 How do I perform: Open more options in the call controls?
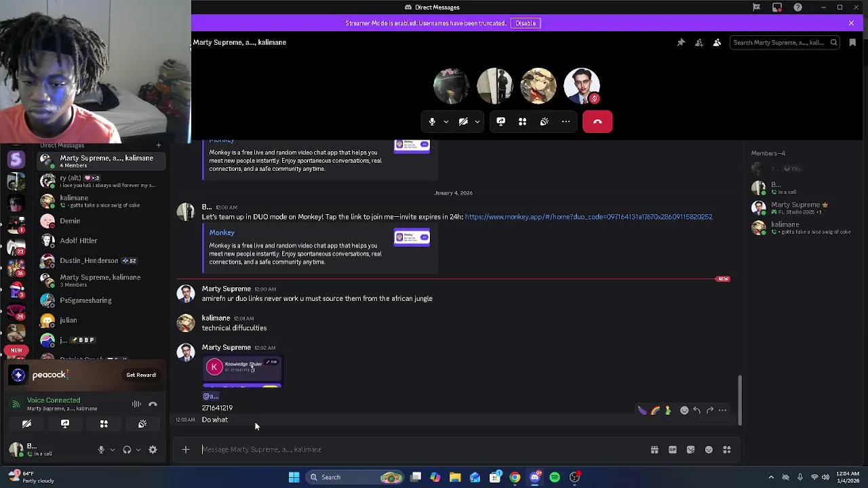click(566, 121)
